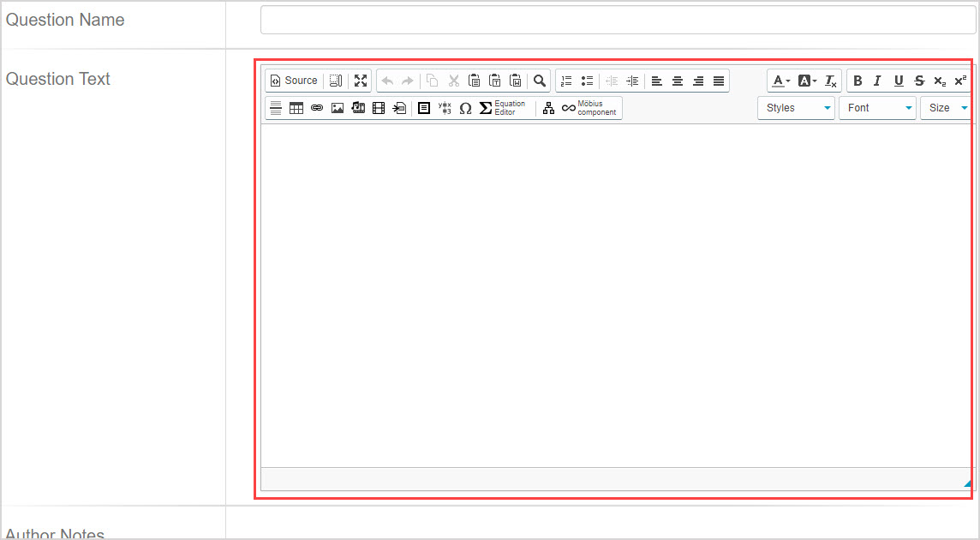Toggle bold formatting
980x540 pixels.
[x=857, y=81]
